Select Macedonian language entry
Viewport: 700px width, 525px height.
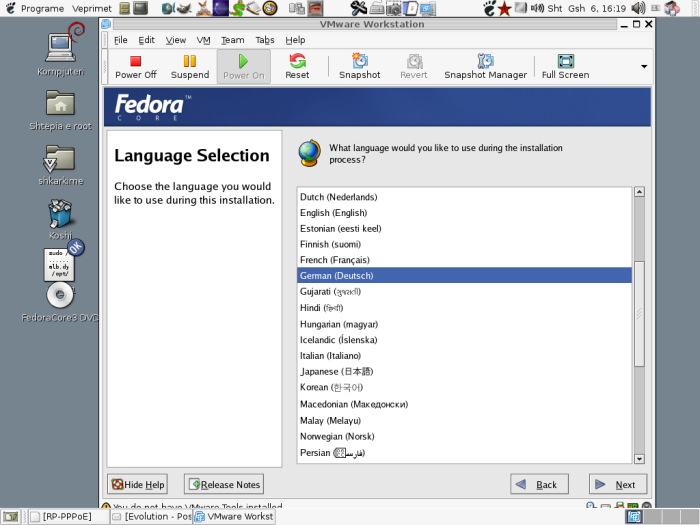pyautogui.click(x=464, y=404)
